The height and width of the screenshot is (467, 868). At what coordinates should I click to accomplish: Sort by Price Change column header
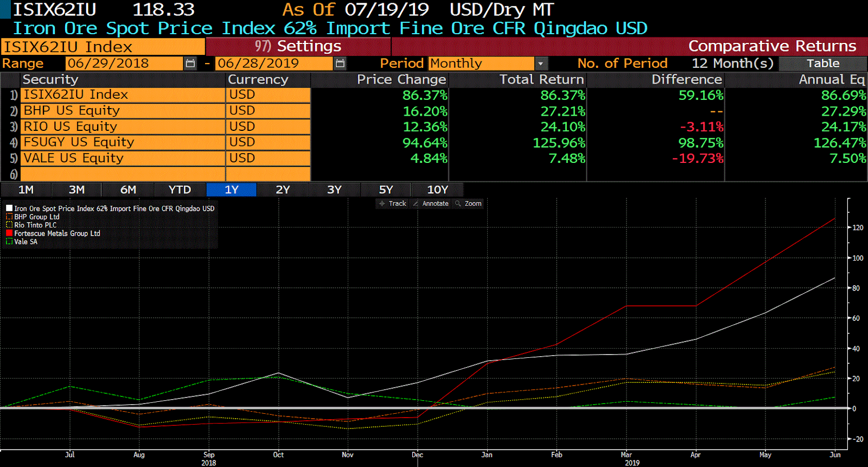tap(401, 79)
